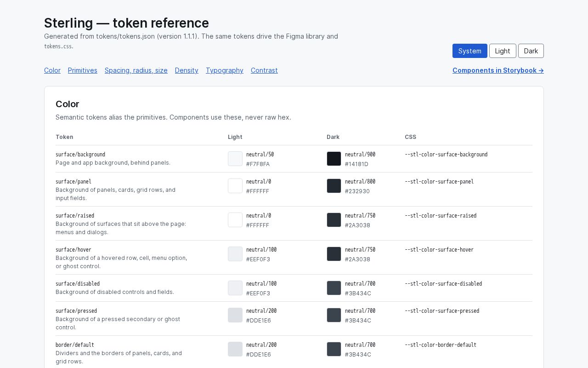Click the --stl-color-surface-disabled CSS variable
Screen dimensions: 588x368
443,284
